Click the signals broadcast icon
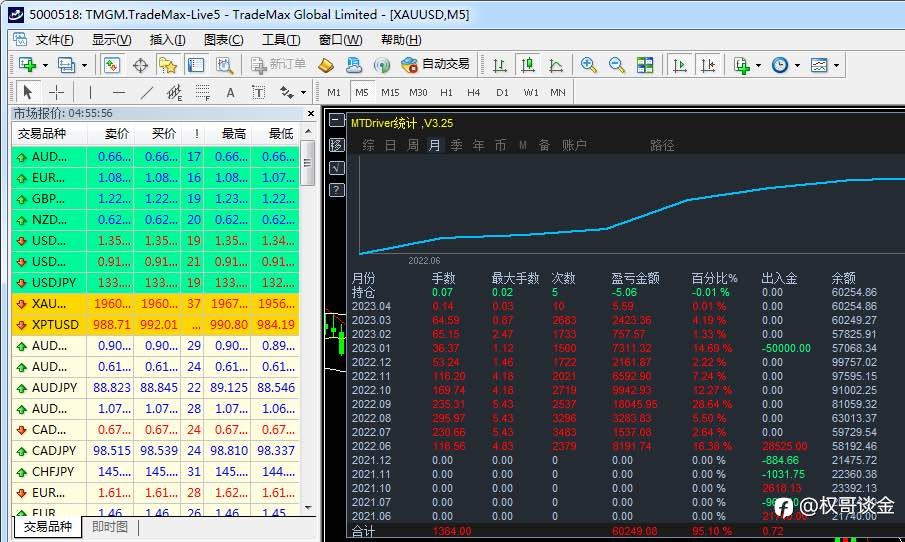 click(382, 65)
